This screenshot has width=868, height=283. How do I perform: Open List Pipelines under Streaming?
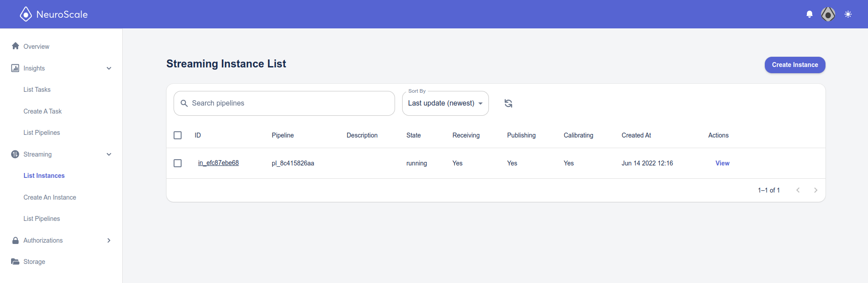point(42,219)
